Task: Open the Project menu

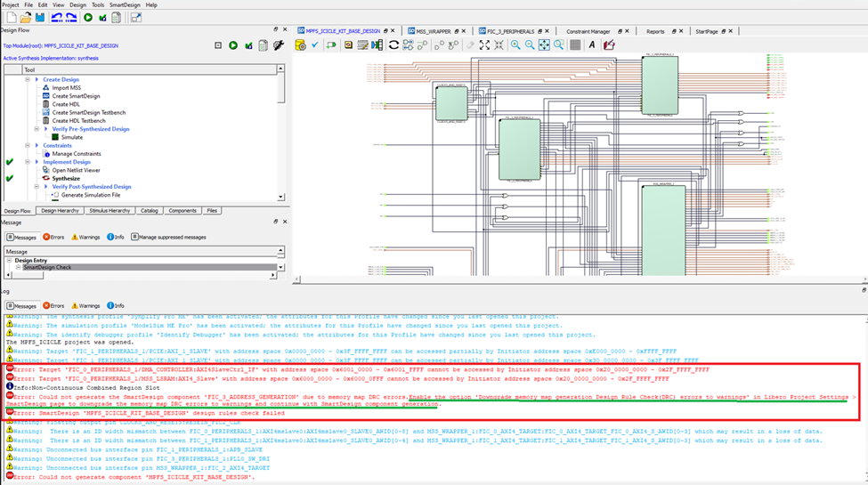Action: (x=10, y=4)
